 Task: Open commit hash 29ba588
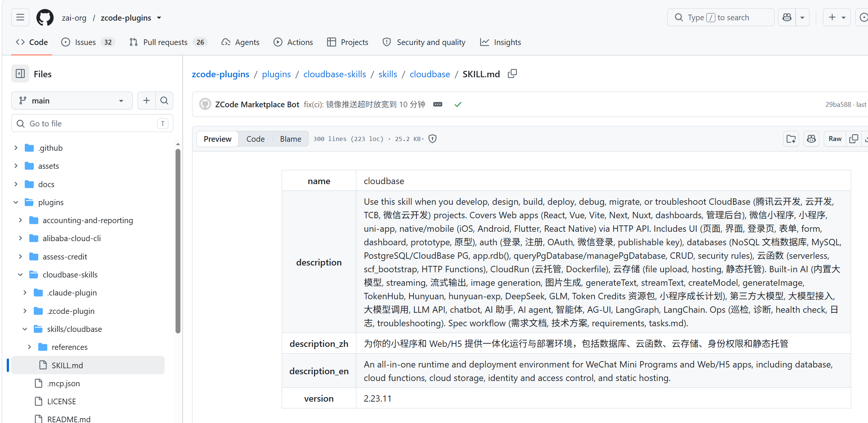[x=838, y=105]
